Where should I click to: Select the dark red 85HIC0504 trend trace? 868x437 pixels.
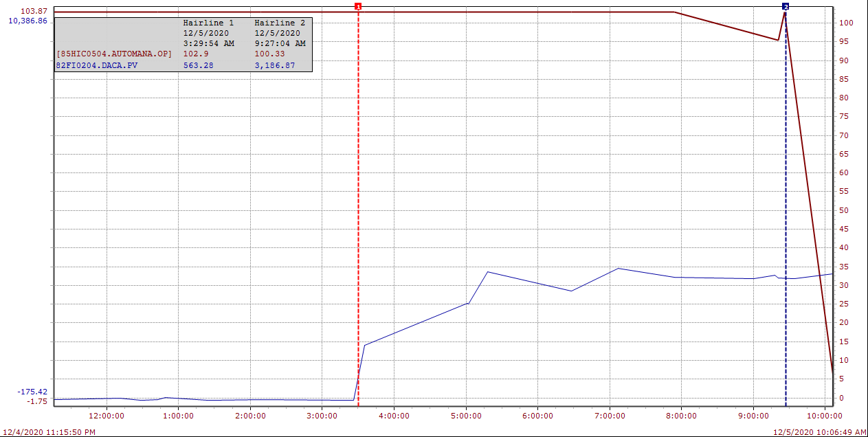coord(481,12)
